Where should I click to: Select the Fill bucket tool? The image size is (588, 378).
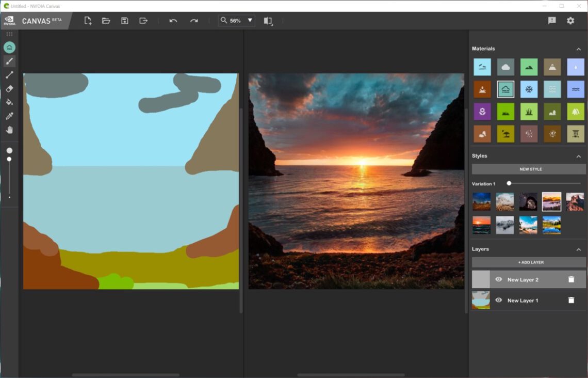coord(9,102)
